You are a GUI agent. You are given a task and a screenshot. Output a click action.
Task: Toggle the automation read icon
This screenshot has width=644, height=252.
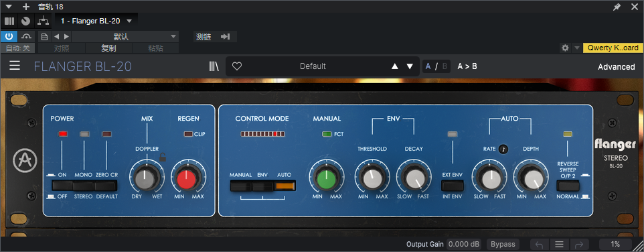[x=27, y=37]
